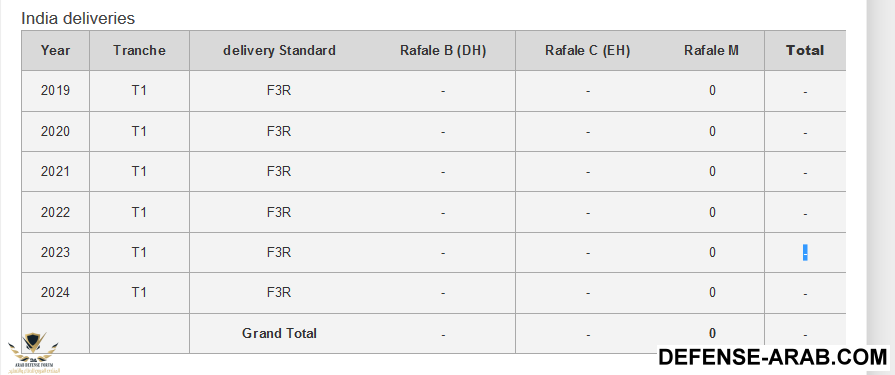
Task: Select the 2019 year cell
Action: coord(55,91)
